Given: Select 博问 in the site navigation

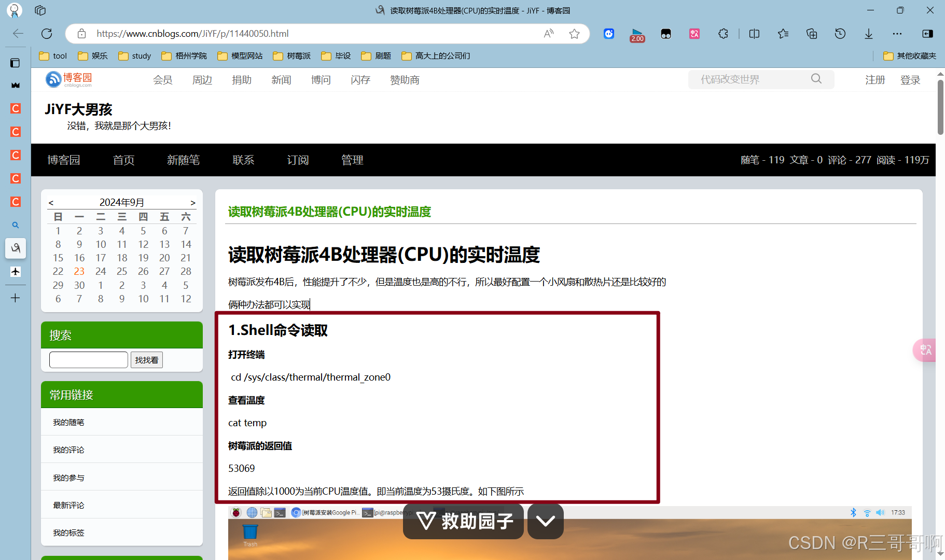Looking at the screenshot, I should [x=321, y=80].
